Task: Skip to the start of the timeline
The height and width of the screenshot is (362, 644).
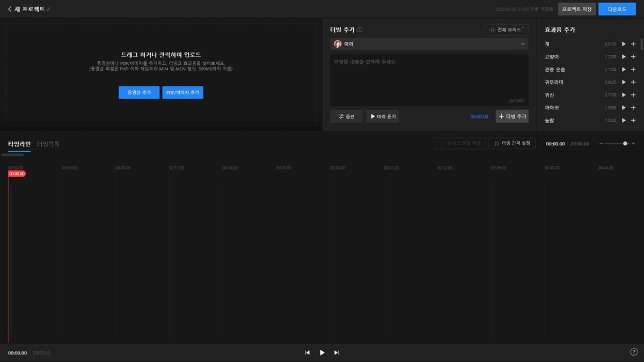Action: [x=307, y=352]
